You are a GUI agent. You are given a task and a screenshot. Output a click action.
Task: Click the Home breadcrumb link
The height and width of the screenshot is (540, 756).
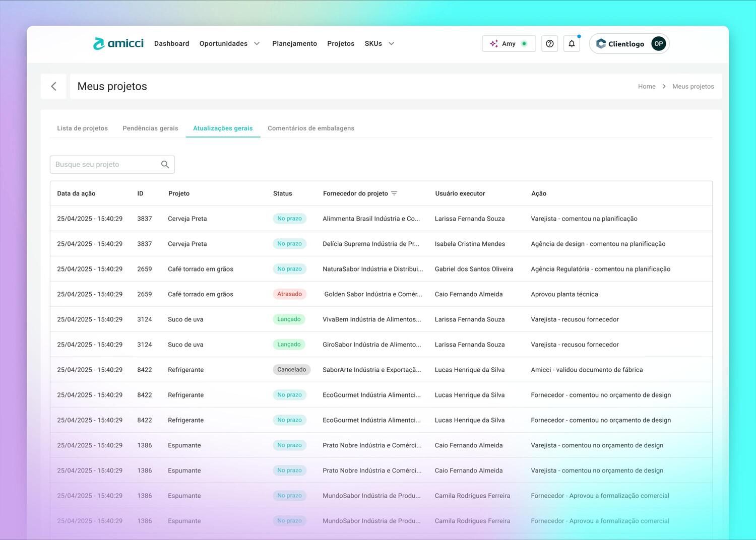click(x=647, y=87)
